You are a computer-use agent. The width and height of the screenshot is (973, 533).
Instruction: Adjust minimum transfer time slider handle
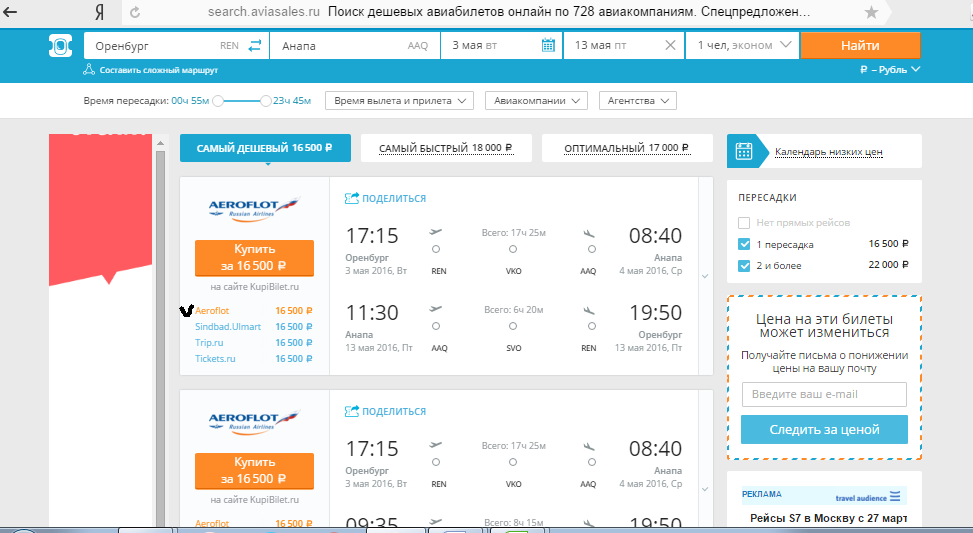click(x=218, y=101)
